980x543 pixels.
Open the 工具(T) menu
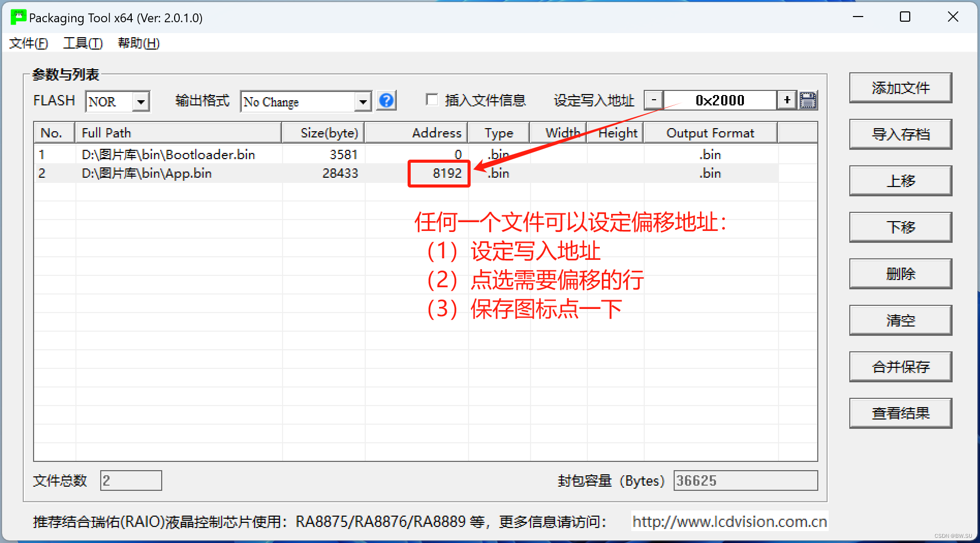[x=83, y=43]
